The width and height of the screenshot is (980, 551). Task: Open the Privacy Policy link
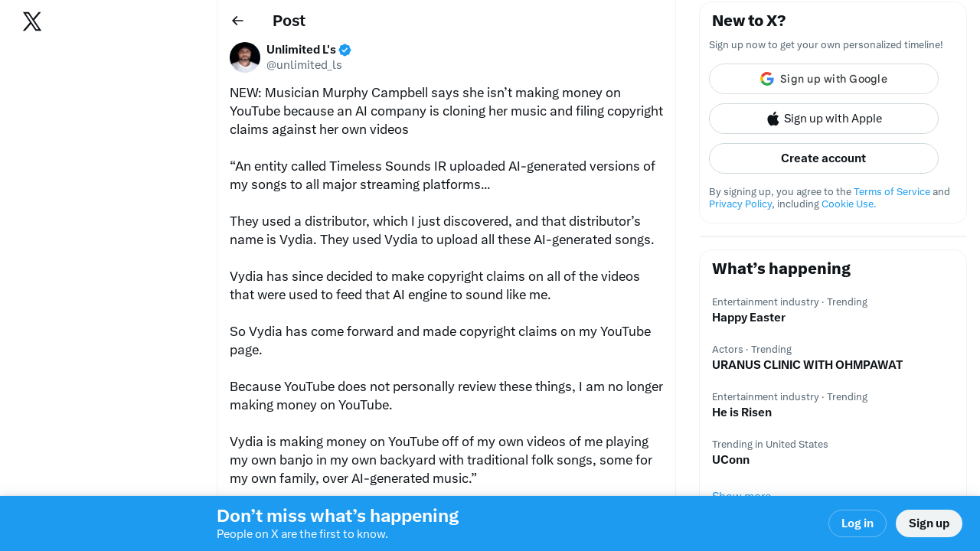tap(740, 204)
